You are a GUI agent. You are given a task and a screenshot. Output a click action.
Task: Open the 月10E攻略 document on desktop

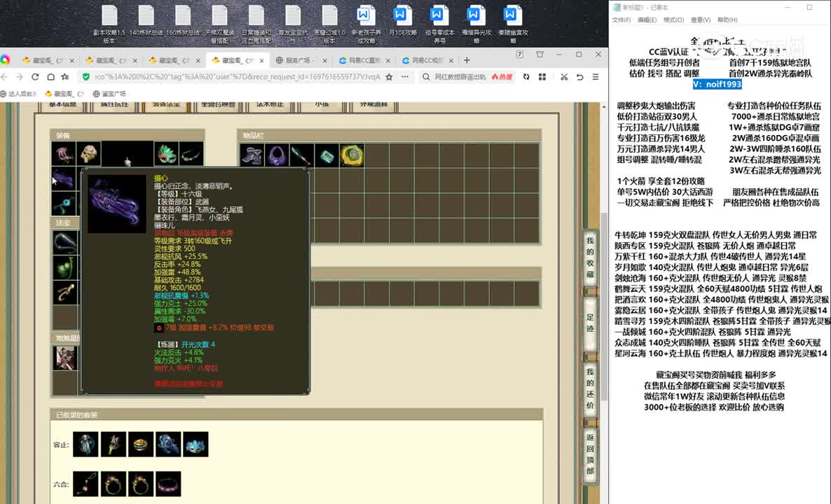(x=403, y=21)
